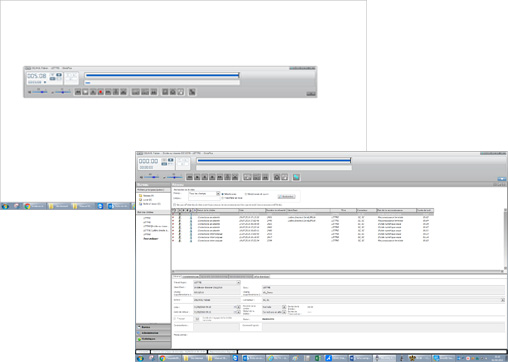Click the teal icon ending the lower window toolbar
This screenshot has height=362, width=508.
tap(296, 177)
